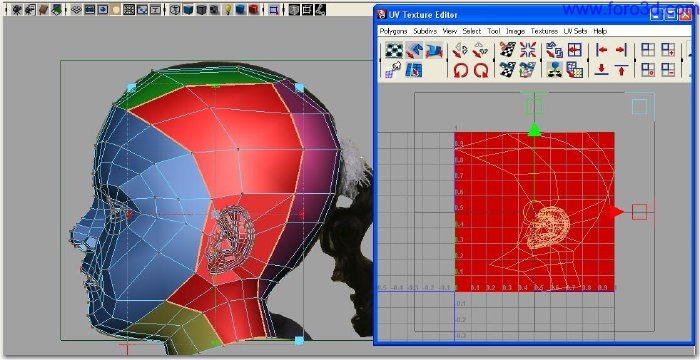Toggle the safe title T icon
The height and width of the screenshot is (360, 700).
point(155,9)
